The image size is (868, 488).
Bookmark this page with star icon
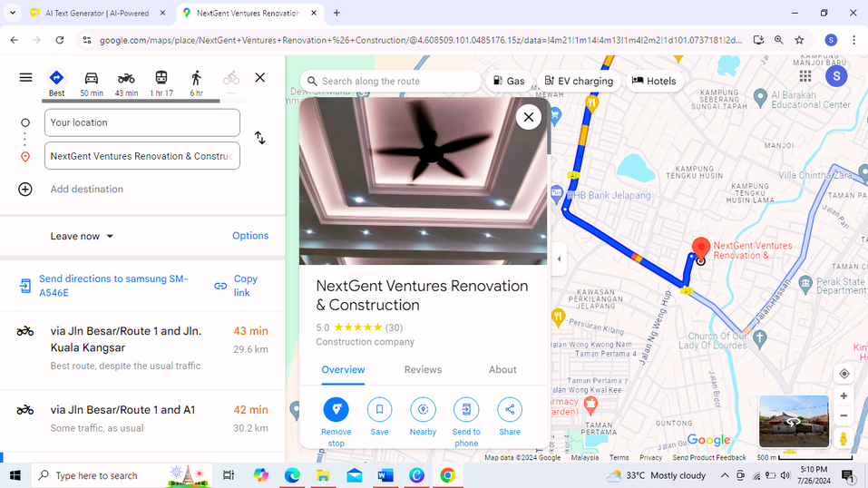(799, 40)
